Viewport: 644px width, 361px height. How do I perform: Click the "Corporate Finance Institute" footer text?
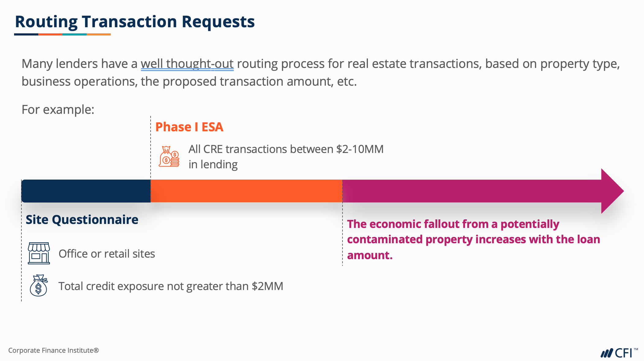tap(54, 350)
